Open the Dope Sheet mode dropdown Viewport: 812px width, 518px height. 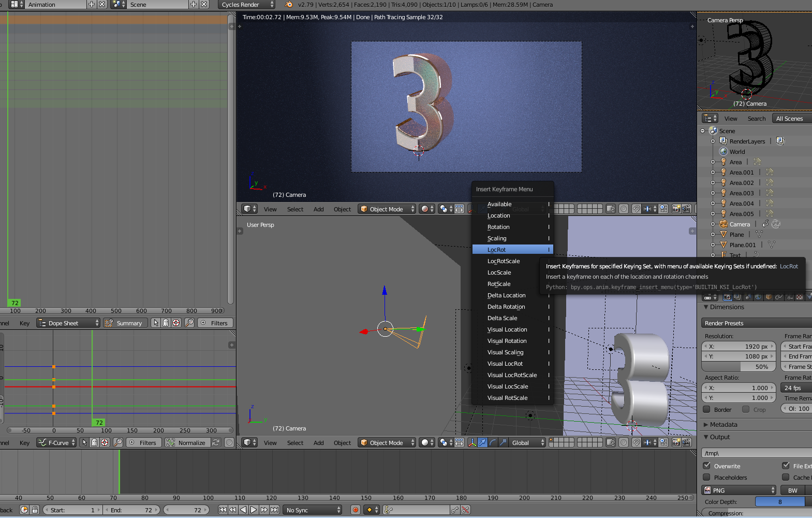(68, 323)
